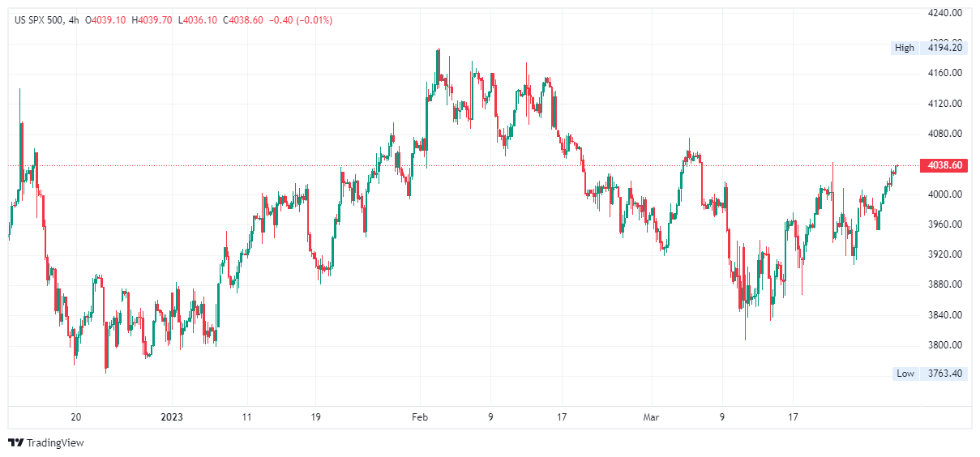Click the Feb label on the time axis

[x=419, y=417]
